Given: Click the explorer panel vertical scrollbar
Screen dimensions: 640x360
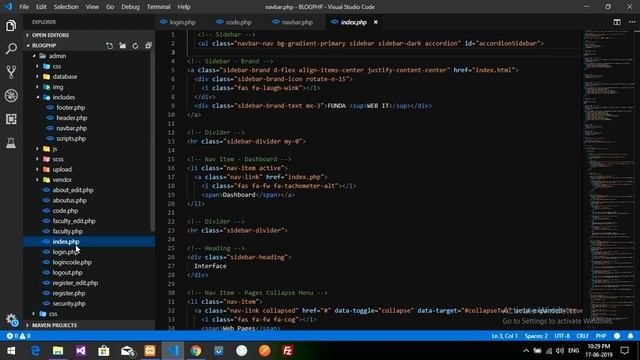Looking at the screenshot, I should pyautogui.click(x=153, y=141).
